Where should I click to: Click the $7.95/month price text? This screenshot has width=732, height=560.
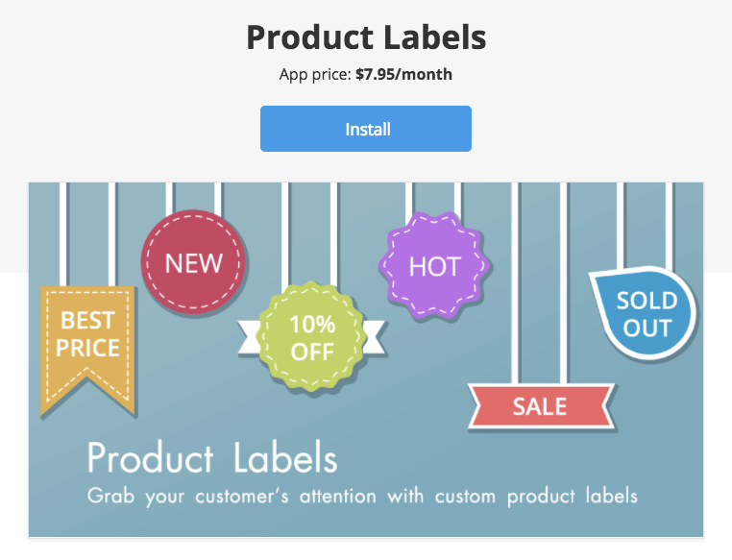(403, 74)
